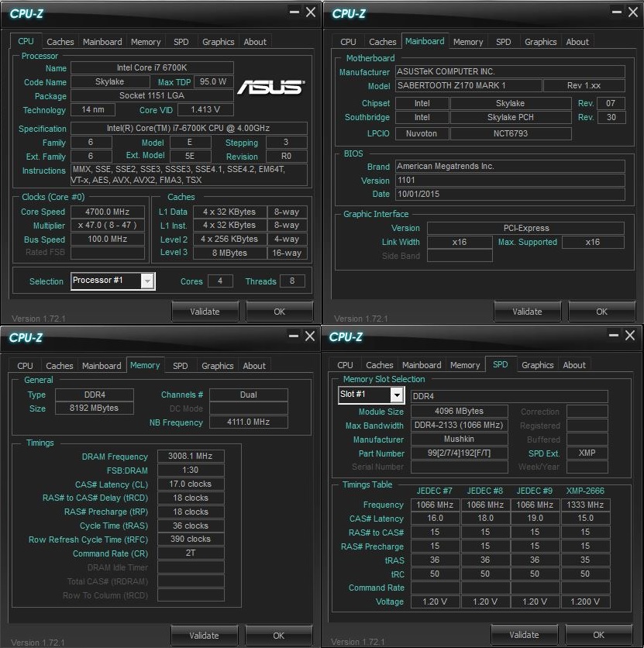Expand the Slot #1 memory slot dropdown
Image resolution: width=644 pixels, height=648 pixels.
(397, 395)
